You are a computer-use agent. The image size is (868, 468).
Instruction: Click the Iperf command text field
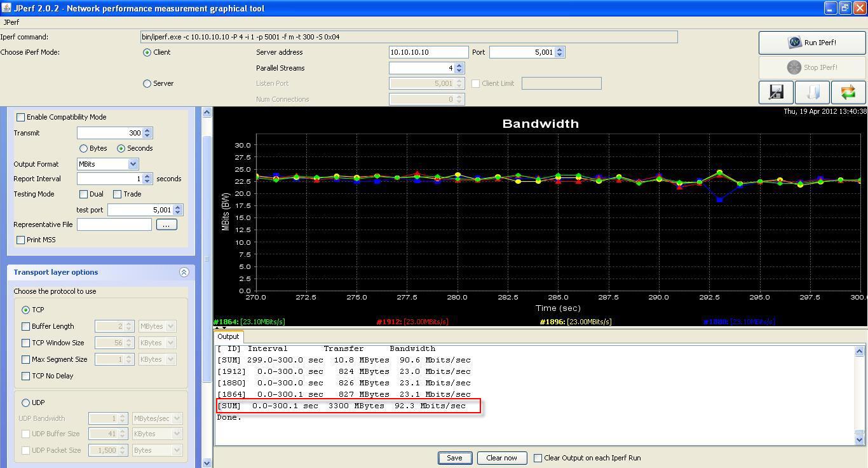(409, 37)
